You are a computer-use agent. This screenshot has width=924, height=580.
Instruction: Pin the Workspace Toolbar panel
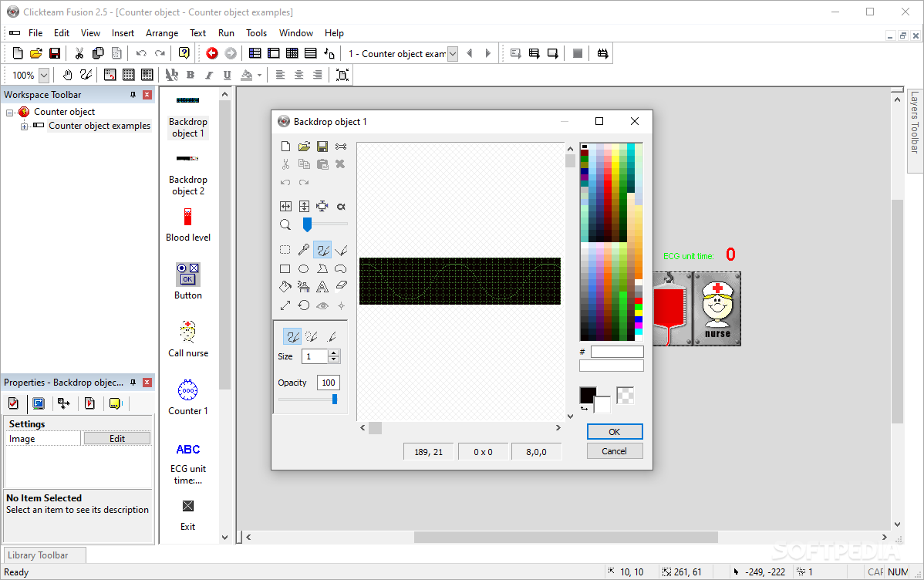(133, 95)
